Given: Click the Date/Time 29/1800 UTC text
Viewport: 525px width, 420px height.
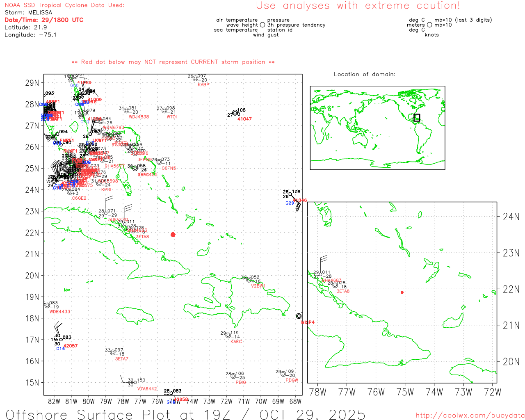Looking at the screenshot, I should click(x=44, y=20).
